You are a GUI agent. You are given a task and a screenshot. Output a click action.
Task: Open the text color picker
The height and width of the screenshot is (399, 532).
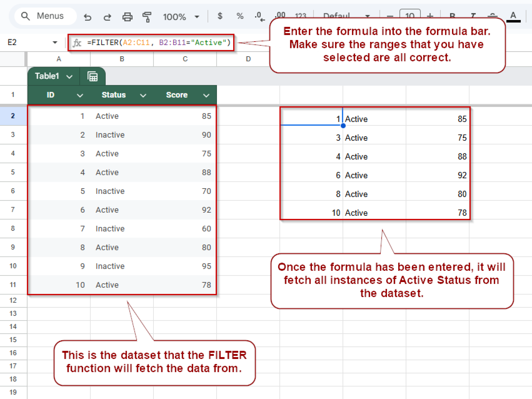[x=513, y=16]
